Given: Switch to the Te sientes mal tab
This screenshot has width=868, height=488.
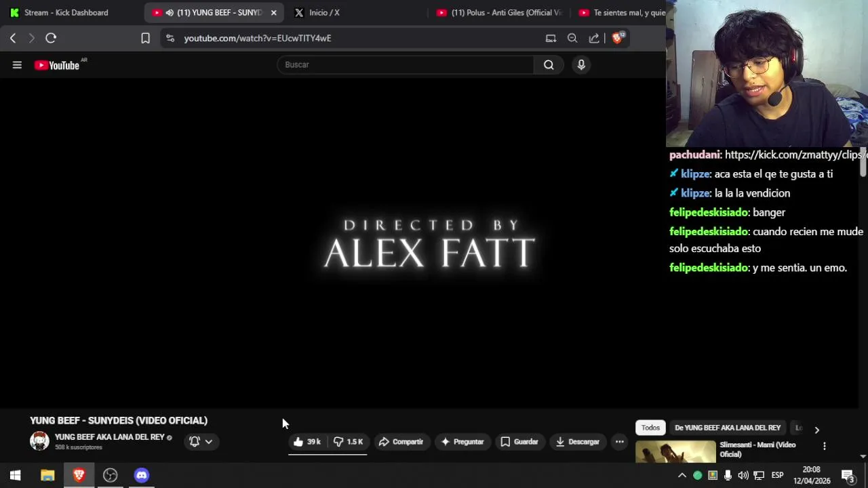Looking at the screenshot, I should [622, 13].
